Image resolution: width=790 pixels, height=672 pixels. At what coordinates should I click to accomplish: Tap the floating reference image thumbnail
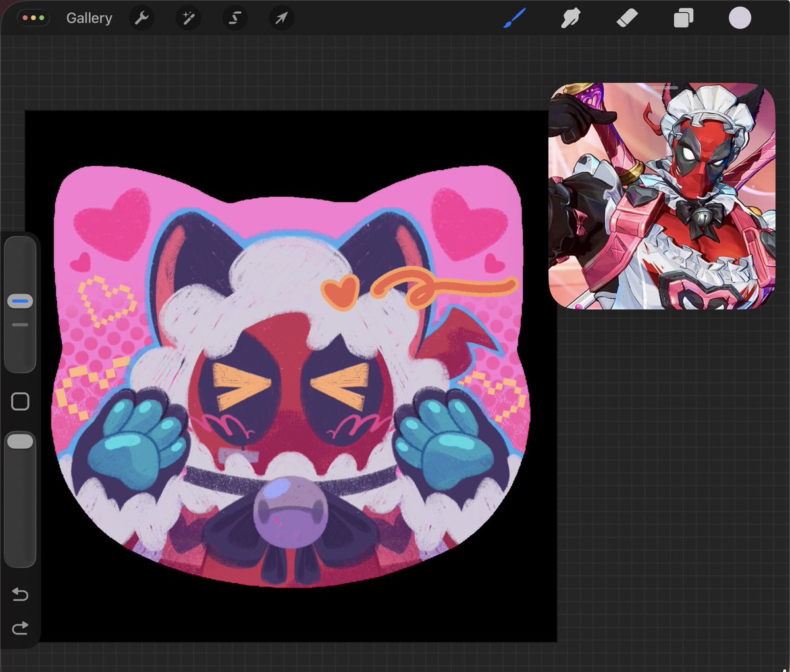click(x=662, y=196)
